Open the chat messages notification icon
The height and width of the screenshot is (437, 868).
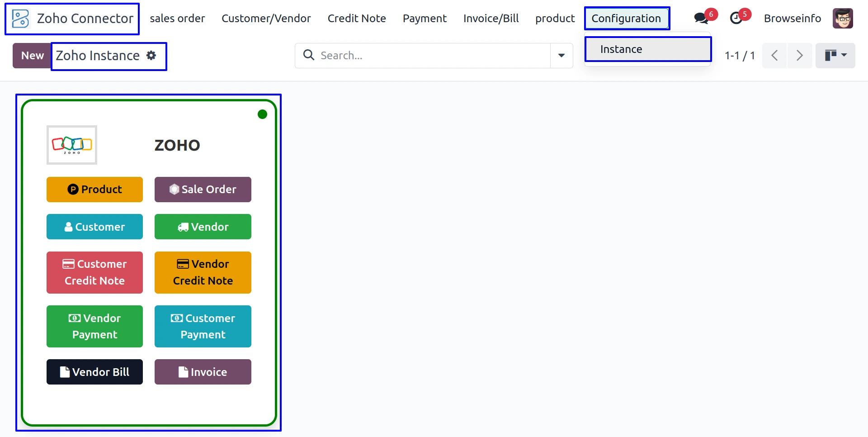point(701,18)
